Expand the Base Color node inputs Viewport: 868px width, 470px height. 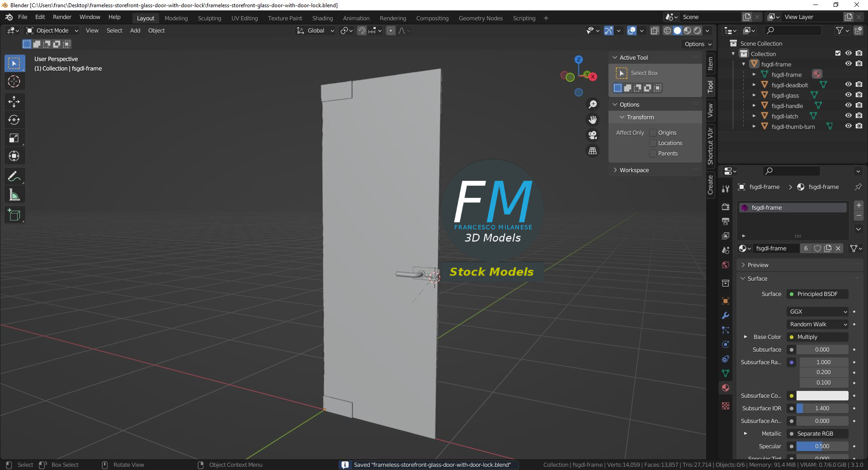(x=745, y=337)
